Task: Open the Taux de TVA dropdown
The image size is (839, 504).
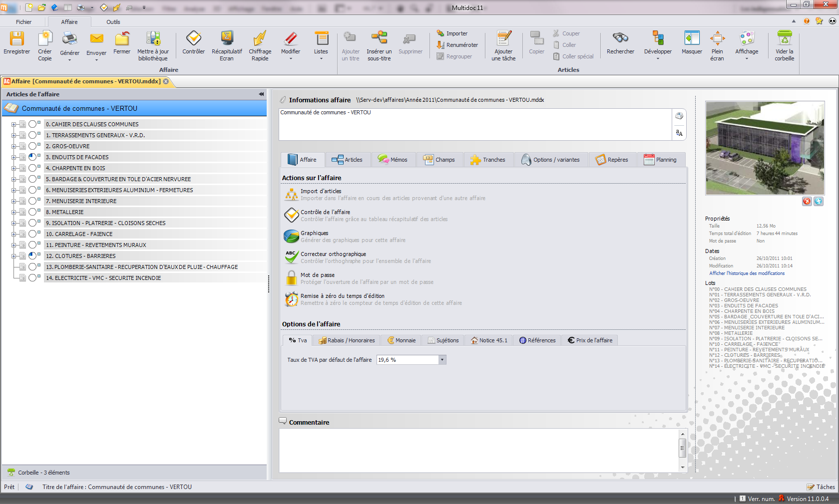Action: [x=442, y=360]
